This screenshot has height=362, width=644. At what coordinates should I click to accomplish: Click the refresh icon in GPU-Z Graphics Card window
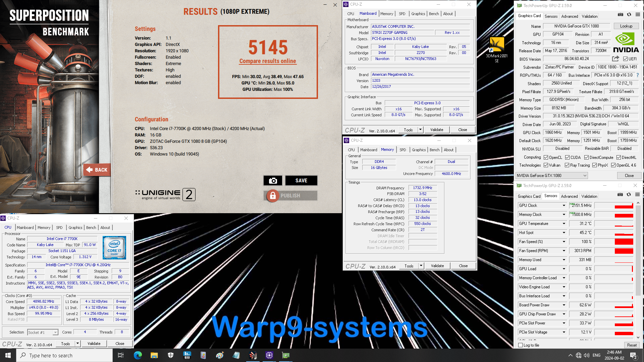point(629,15)
